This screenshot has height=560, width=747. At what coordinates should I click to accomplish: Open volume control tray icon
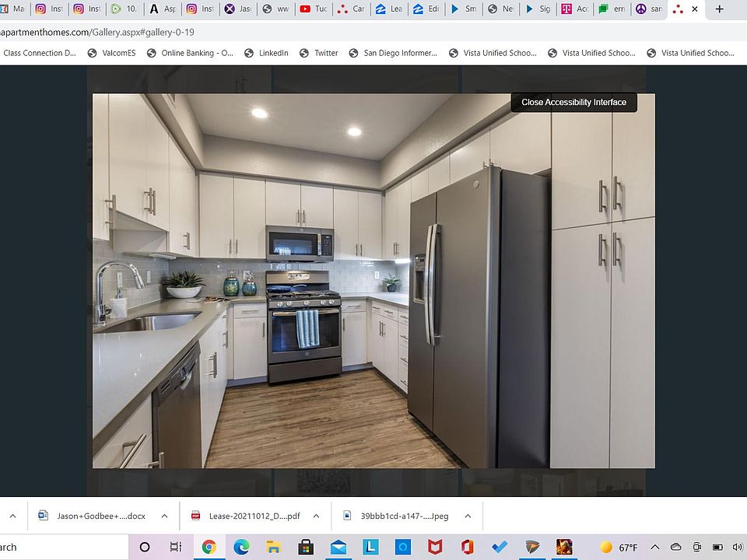click(x=738, y=547)
